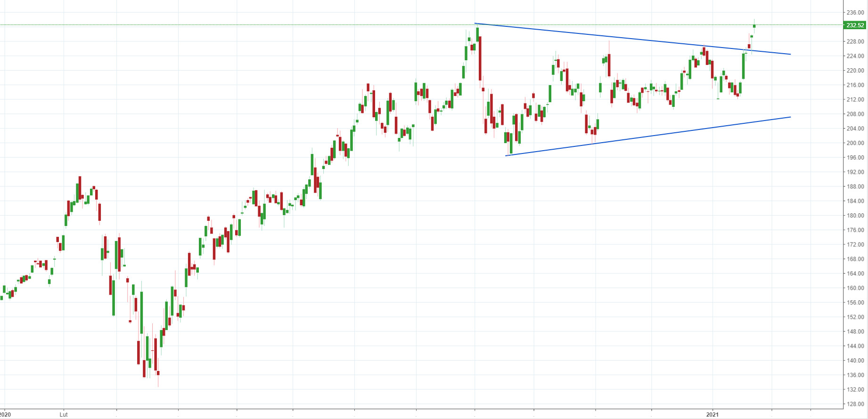Click the 228.00 price axis label

(x=855, y=42)
